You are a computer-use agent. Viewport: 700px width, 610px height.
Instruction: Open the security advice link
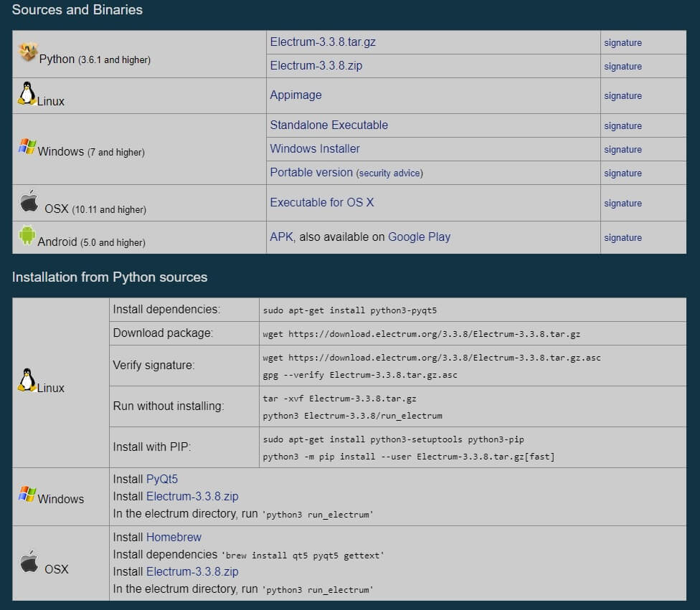click(x=389, y=173)
